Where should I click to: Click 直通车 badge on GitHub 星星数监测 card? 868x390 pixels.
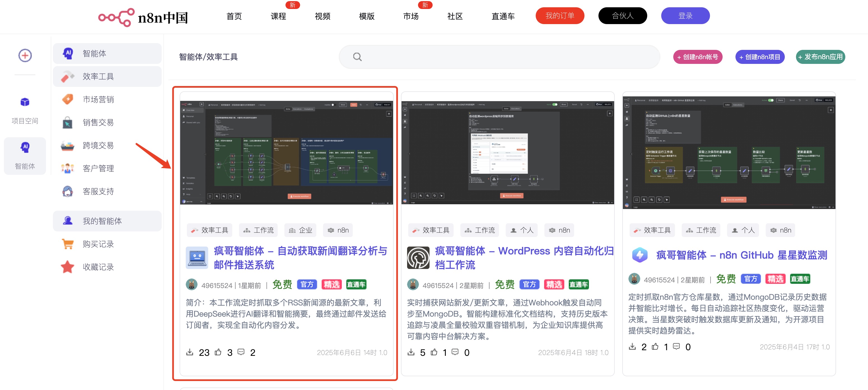click(x=800, y=279)
